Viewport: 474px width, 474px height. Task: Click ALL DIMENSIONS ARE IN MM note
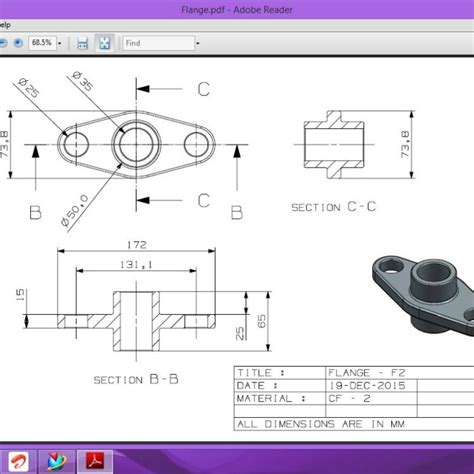point(321,424)
